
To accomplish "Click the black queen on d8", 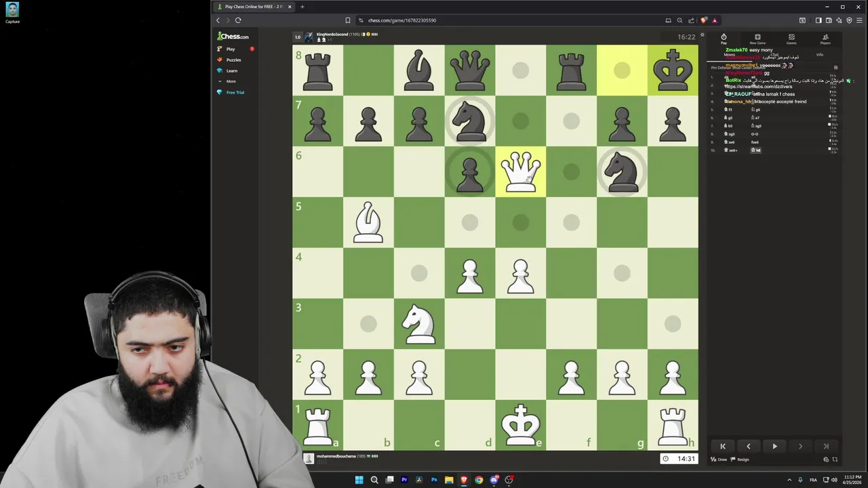I will click(470, 70).
